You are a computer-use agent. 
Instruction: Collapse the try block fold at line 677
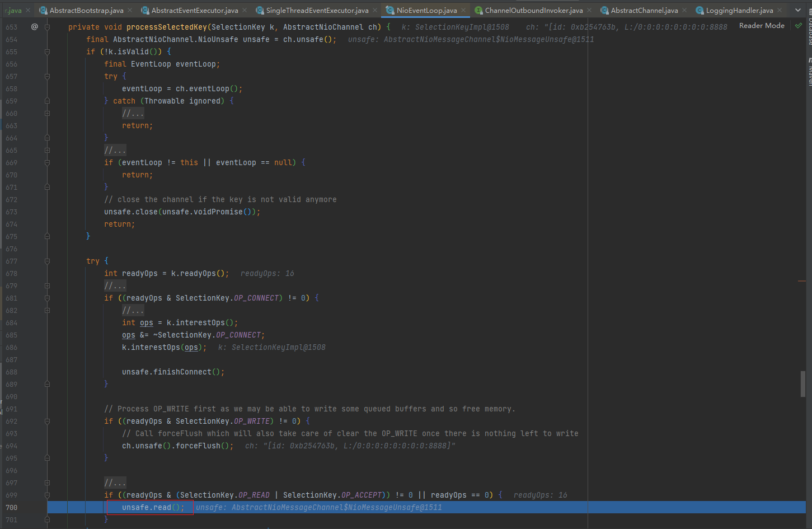(x=47, y=261)
